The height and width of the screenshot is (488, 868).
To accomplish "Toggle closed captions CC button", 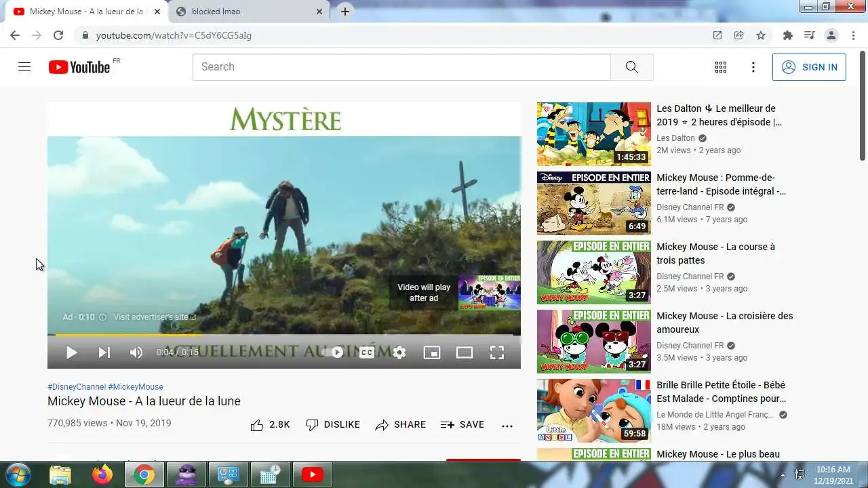I will pos(367,352).
